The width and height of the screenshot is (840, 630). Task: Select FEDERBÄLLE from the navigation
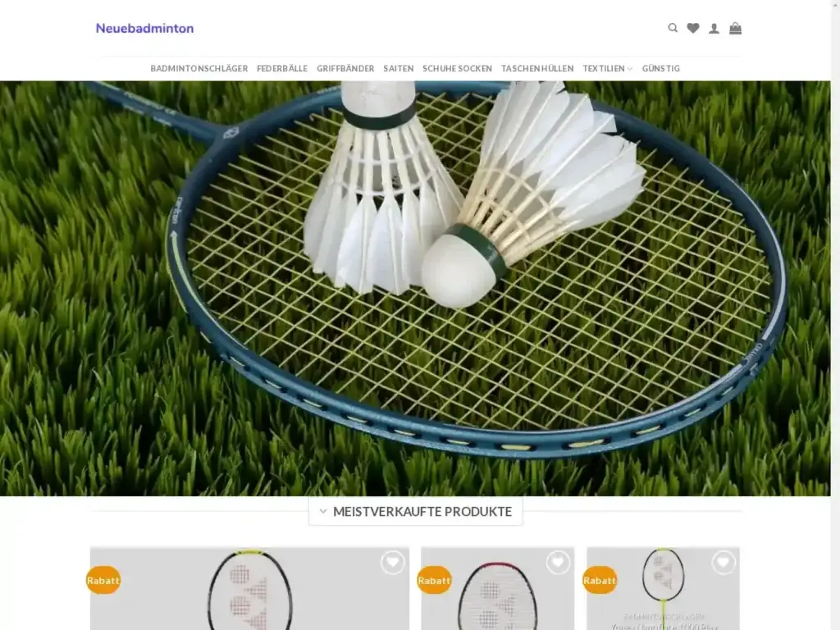coord(281,69)
